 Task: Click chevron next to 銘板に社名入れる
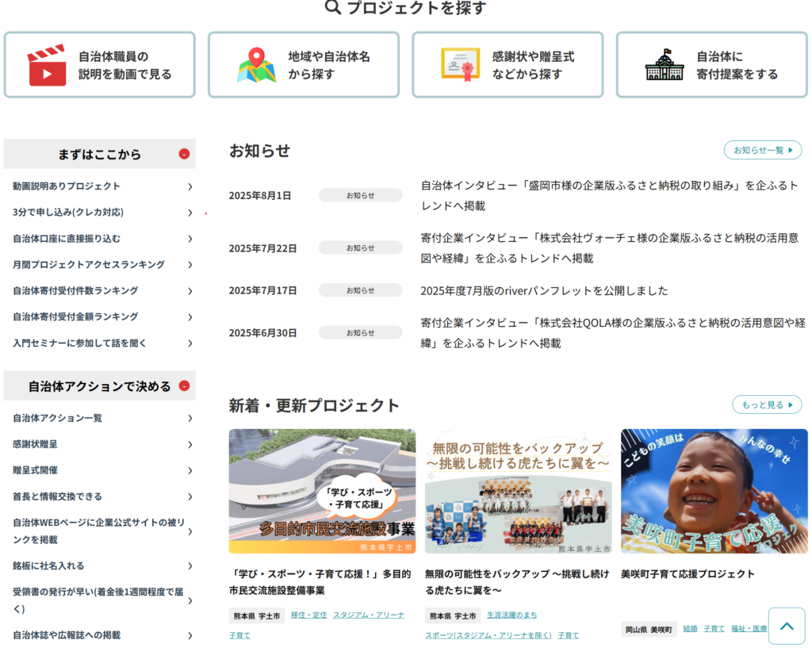[x=190, y=566]
